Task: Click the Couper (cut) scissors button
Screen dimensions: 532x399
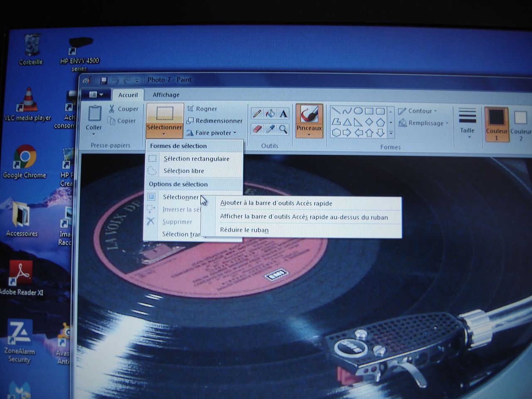Action: click(123, 109)
